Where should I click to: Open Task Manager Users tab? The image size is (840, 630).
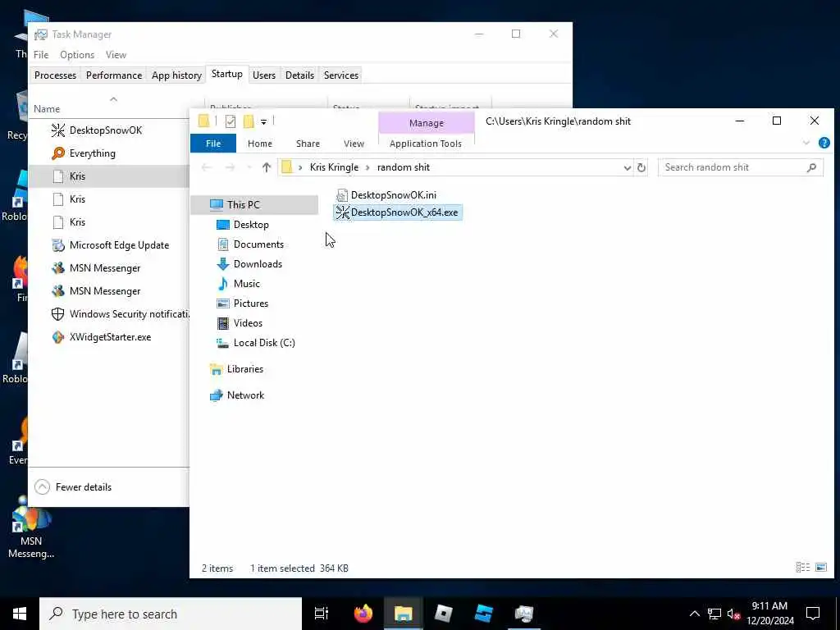click(264, 75)
